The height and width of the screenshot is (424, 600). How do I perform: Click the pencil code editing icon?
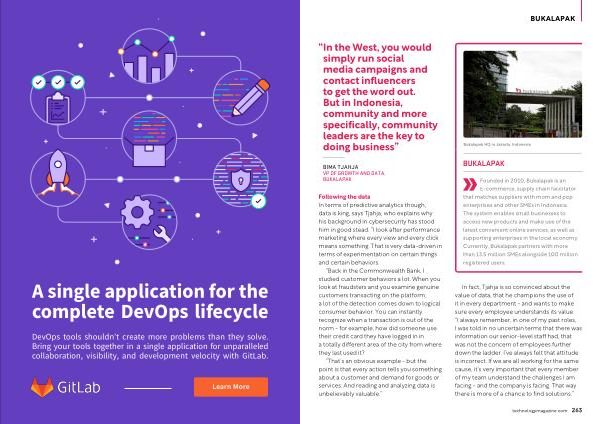point(241,98)
